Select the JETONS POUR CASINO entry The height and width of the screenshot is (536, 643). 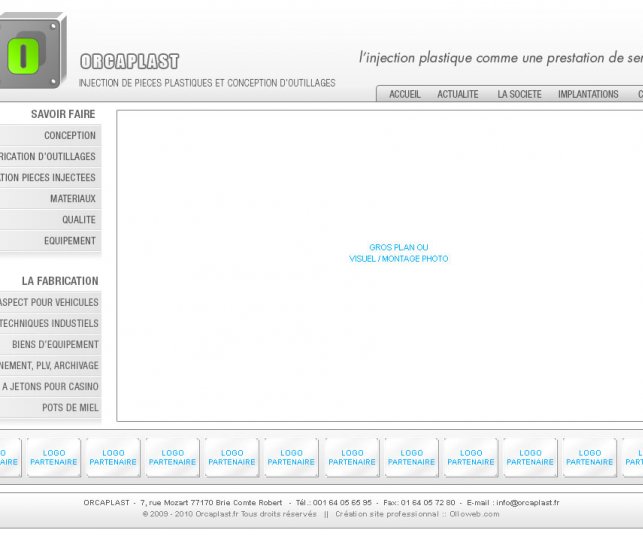tap(50, 387)
